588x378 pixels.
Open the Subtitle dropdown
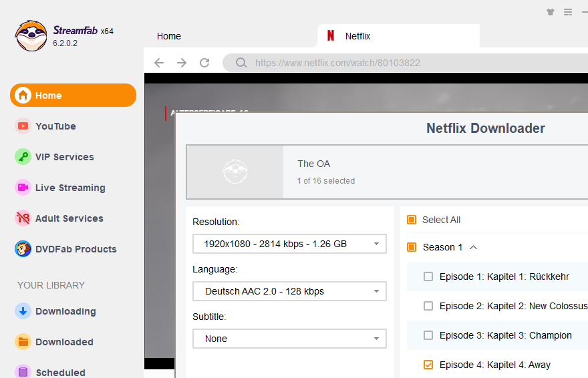point(289,339)
